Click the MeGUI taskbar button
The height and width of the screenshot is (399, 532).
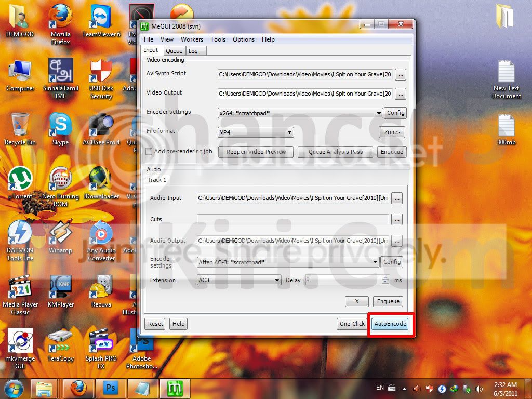(175, 389)
